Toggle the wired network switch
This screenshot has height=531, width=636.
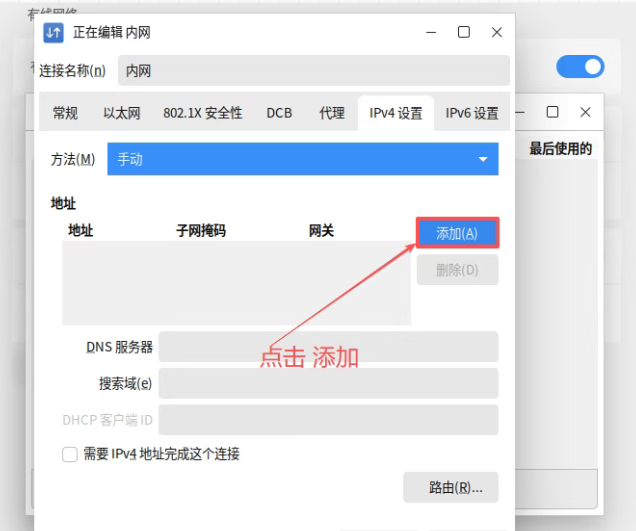coord(580,67)
